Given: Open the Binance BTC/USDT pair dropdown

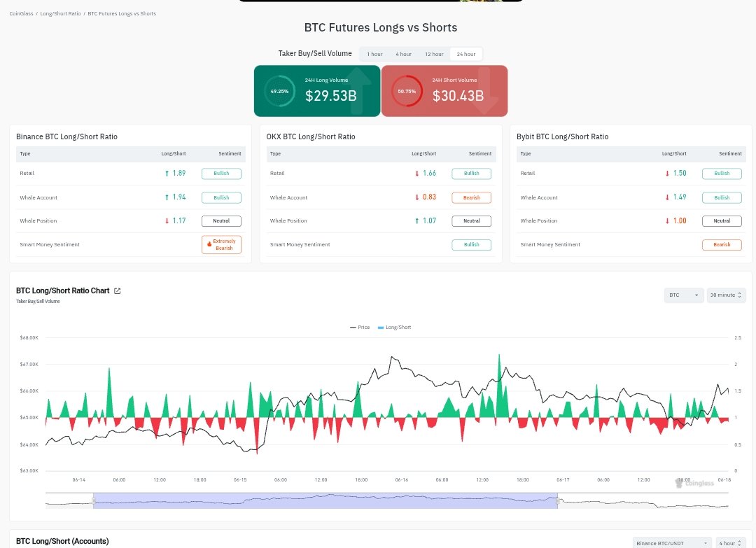Looking at the screenshot, I should pos(672,543).
